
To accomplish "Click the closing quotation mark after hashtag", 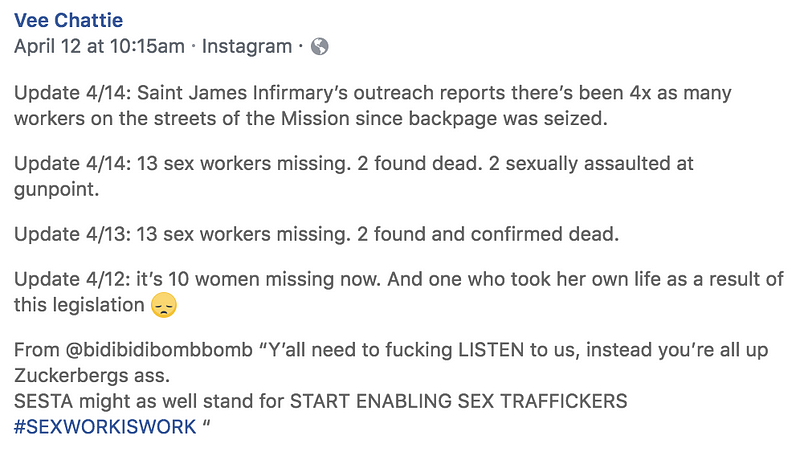I will [x=206, y=423].
